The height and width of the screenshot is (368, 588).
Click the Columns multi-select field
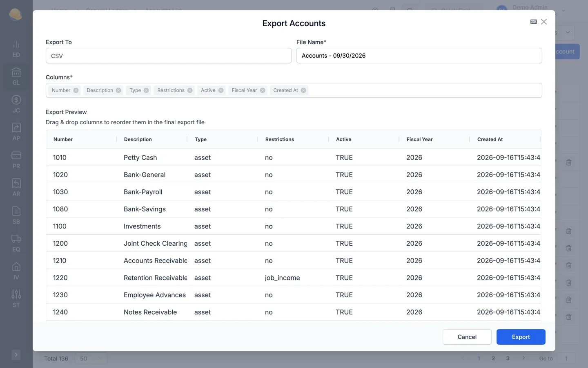point(294,90)
